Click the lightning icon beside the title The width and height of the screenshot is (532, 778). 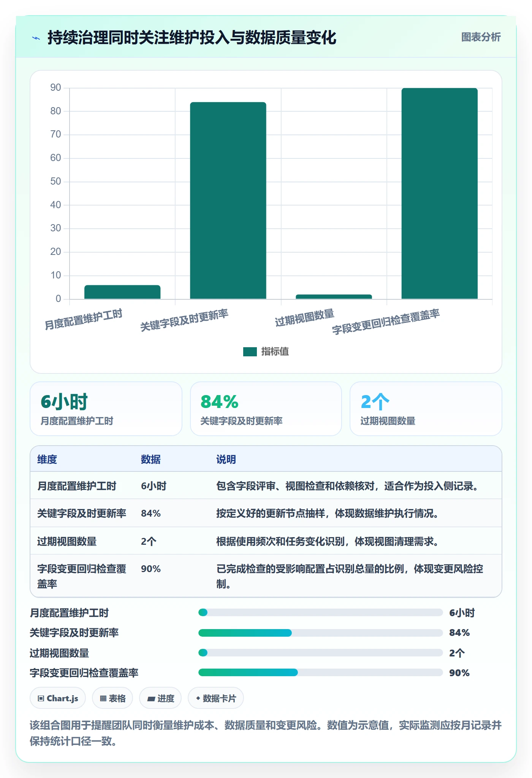tap(36, 38)
